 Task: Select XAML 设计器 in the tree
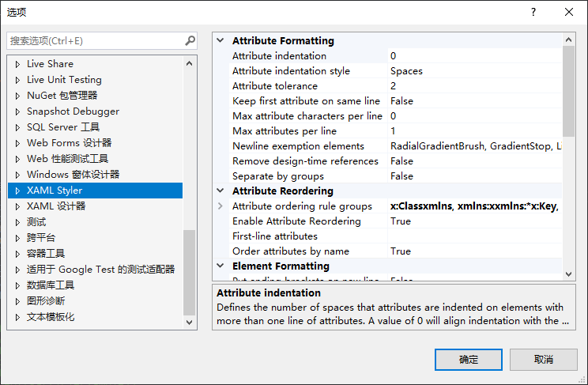pyautogui.click(x=56, y=206)
